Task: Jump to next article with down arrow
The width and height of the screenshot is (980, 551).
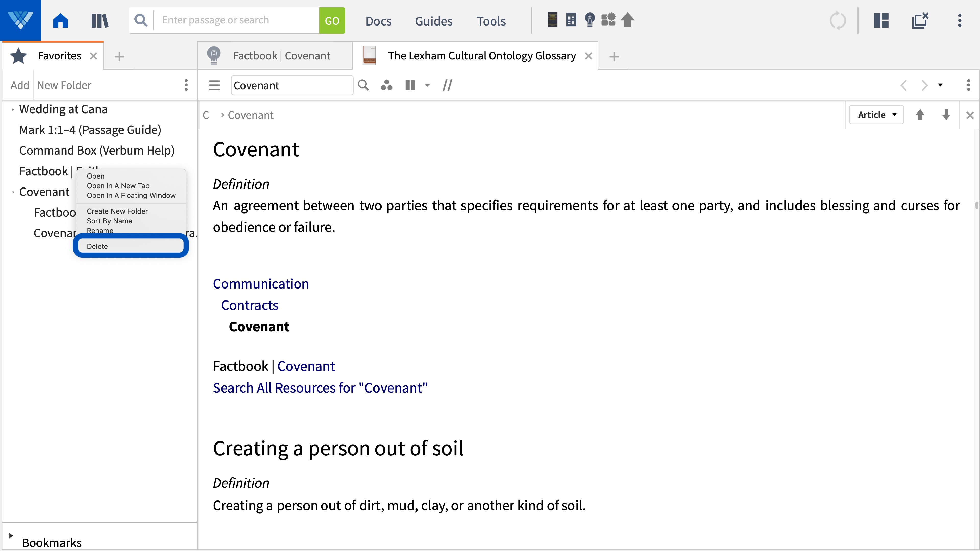Action: click(946, 115)
